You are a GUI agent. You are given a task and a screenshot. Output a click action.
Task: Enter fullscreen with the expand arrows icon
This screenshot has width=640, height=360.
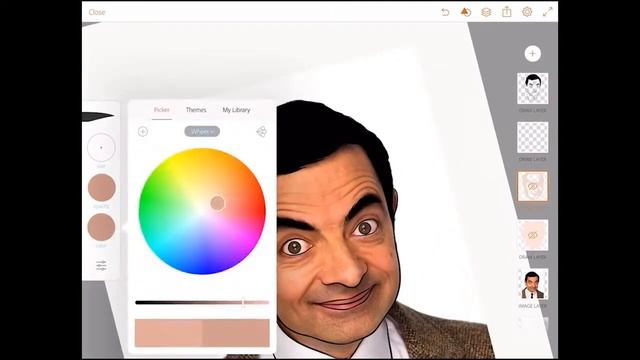coord(547,12)
